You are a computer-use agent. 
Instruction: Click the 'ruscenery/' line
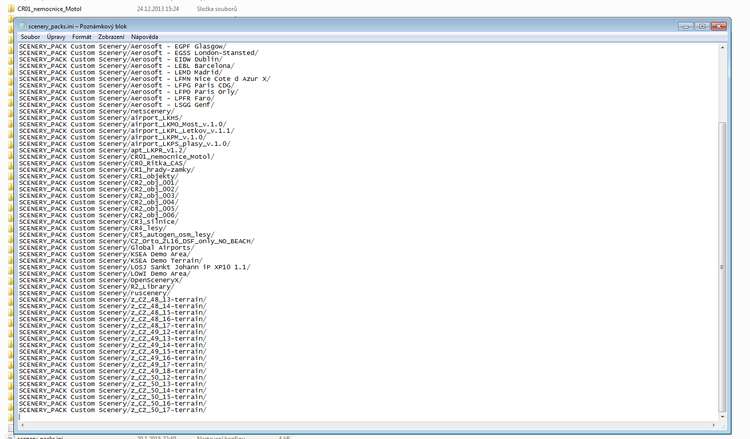[x=94, y=293]
